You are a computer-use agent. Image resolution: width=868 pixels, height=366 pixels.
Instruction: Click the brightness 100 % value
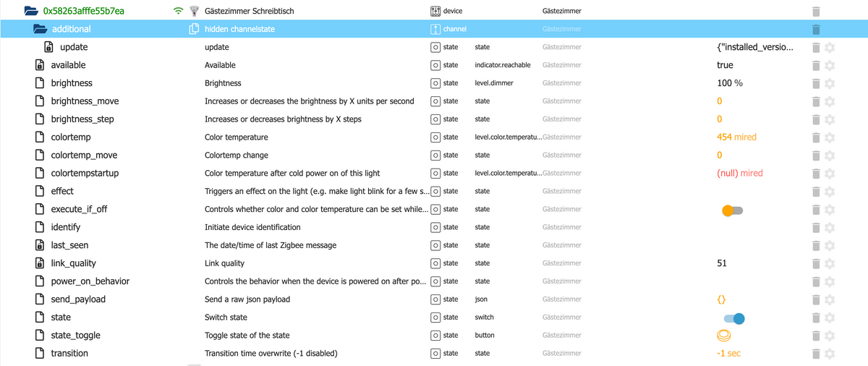click(x=730, y=83)
